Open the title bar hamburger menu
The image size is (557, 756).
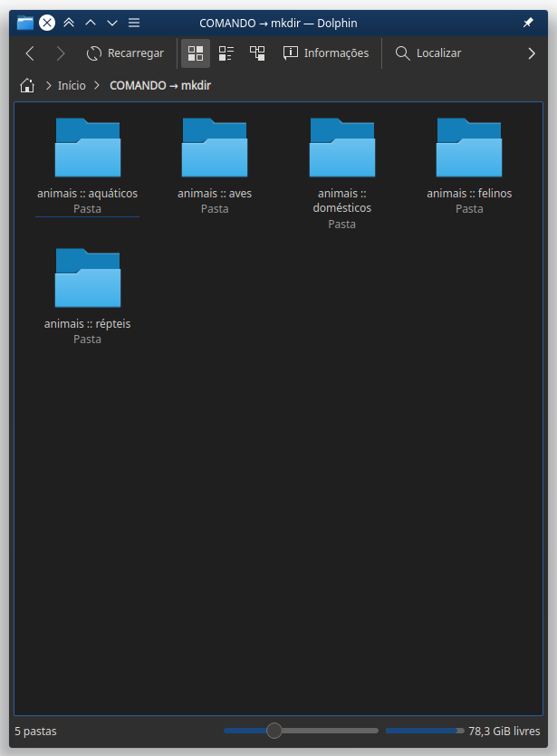tap(134, 23)
